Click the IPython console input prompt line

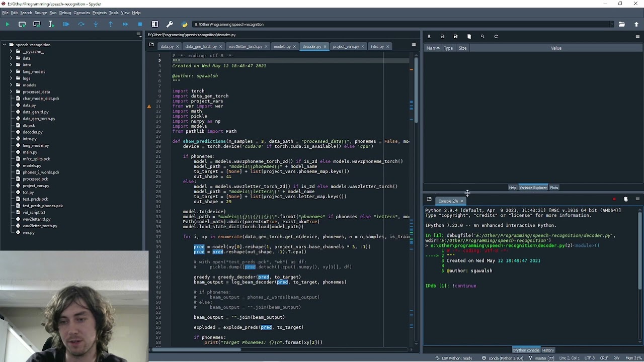coord(530,286)
